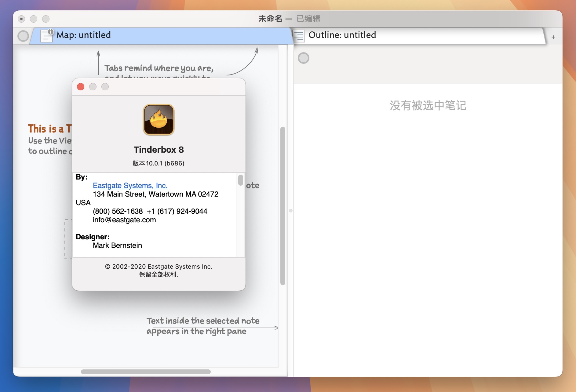Click the version 10.0.1 (b686) text
576x392 pixels.
(x=159, y=163)
